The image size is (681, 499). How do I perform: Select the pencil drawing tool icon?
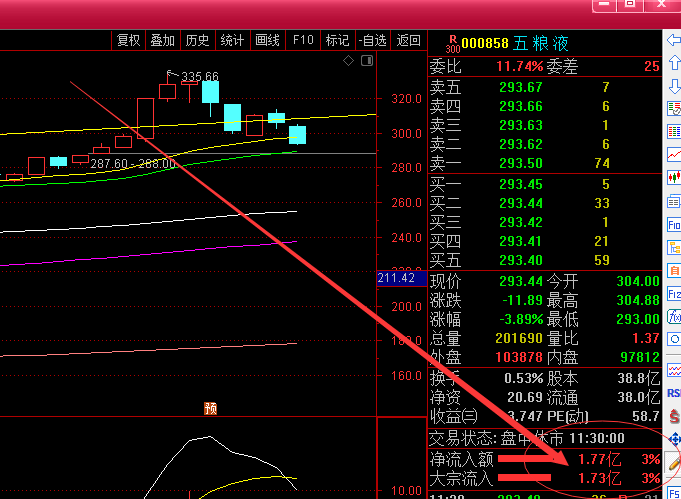pyautogui.click(x=674, y=462)
